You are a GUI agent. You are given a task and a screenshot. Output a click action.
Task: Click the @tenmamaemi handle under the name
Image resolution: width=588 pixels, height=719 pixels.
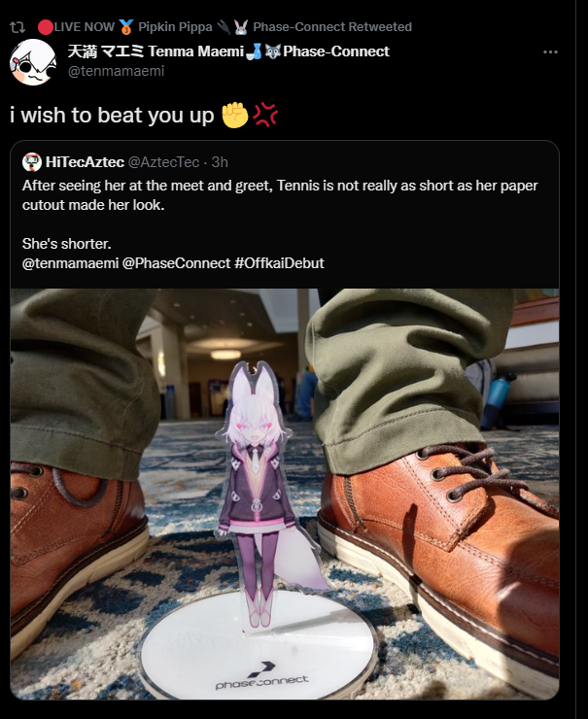tap(116, 71)
